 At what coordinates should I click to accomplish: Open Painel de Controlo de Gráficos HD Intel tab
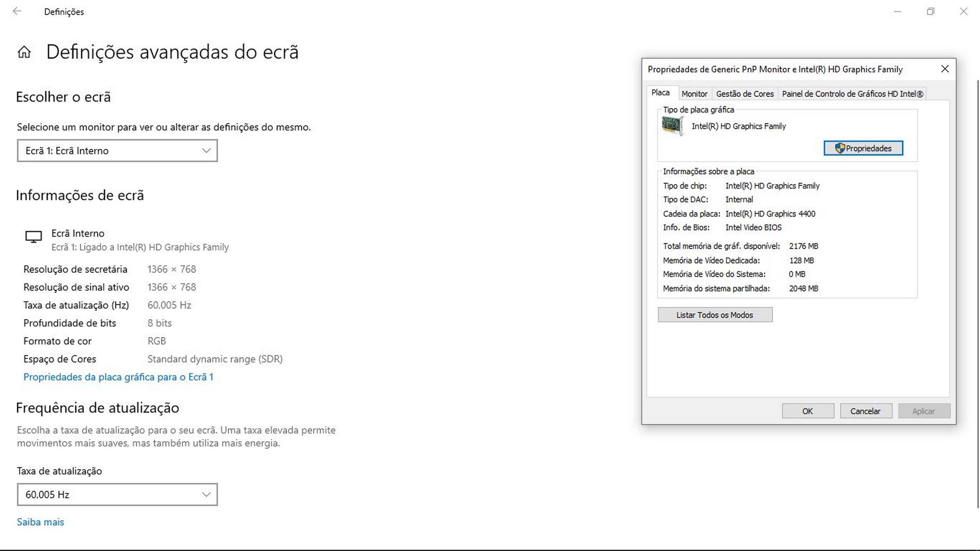pos(853,94)
